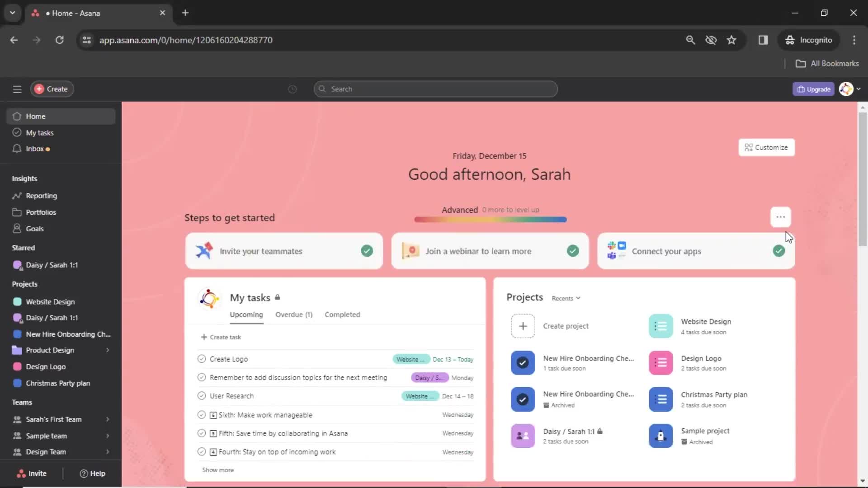Open the Website Design project tile icon
This screenshot has height=488, width=868.
(x=660, y=326)
